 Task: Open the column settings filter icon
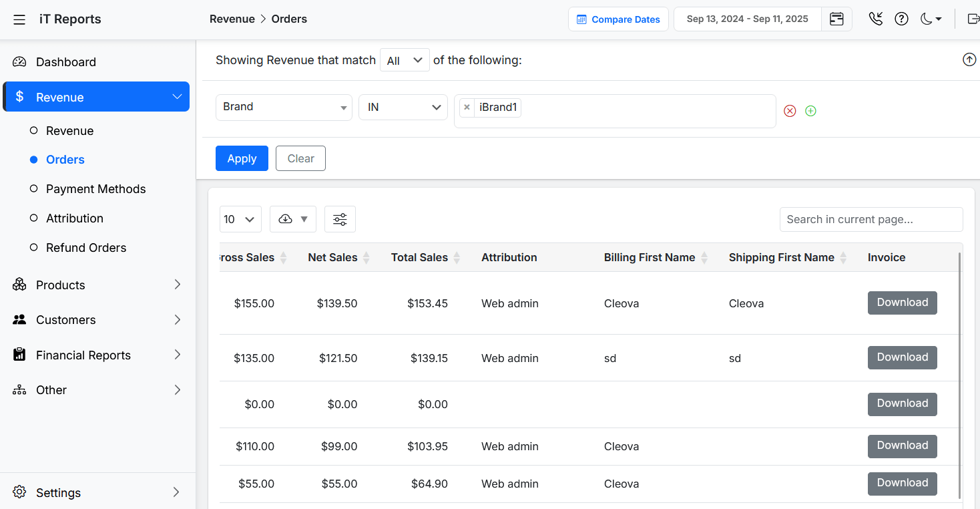click(340, 219)
